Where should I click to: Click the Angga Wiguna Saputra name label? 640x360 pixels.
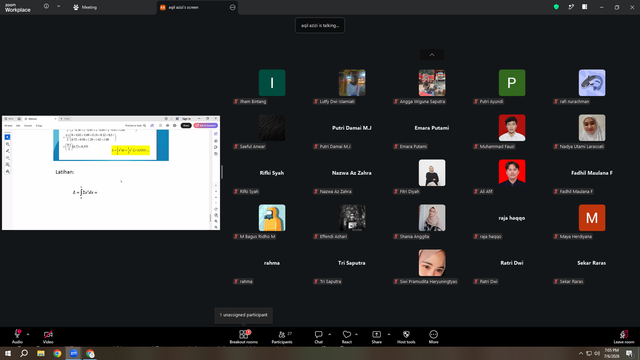pyautogui.click(x=419, y=101)
